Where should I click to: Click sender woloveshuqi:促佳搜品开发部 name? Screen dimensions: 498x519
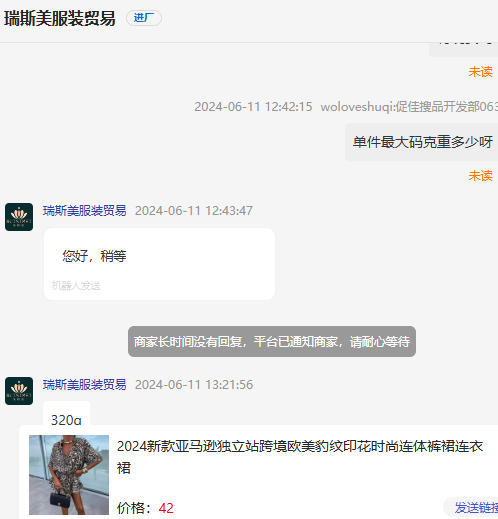[x=409, y=107]
